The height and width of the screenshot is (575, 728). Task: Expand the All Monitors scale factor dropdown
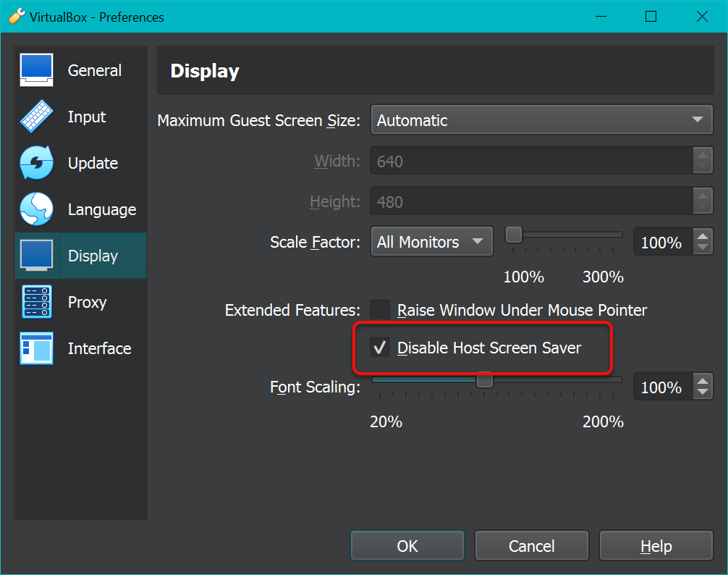[431, 242]
